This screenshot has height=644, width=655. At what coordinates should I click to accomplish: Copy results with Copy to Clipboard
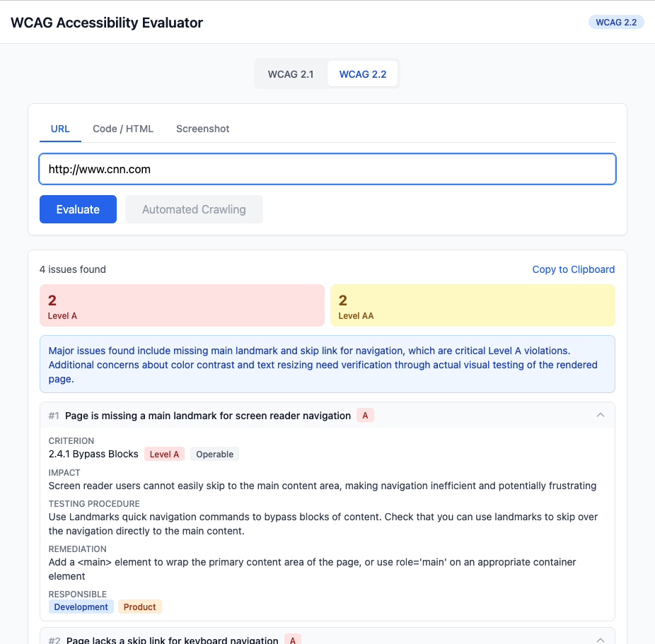[x=574, y=269]
